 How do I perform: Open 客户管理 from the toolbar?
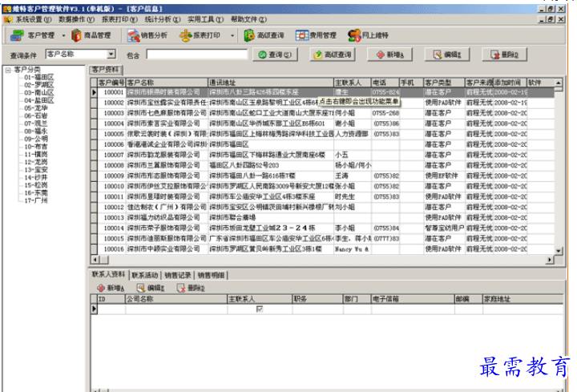pos(32,35)
